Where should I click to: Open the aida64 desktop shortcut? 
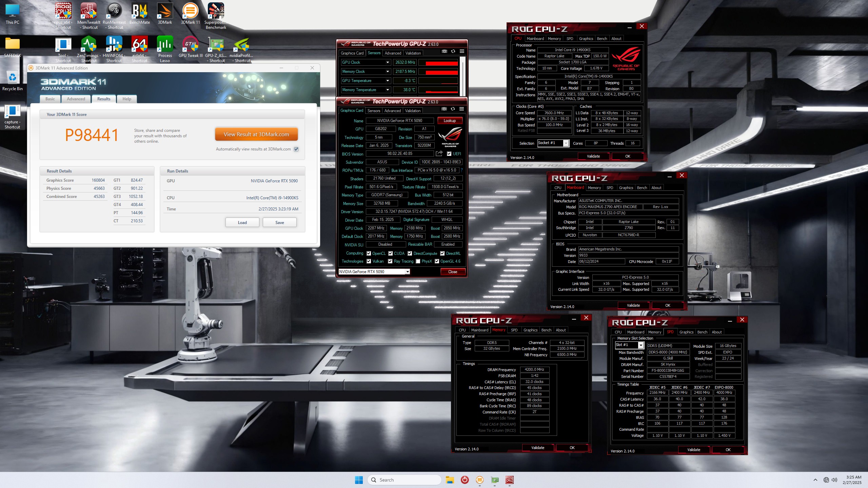point(140,49)
